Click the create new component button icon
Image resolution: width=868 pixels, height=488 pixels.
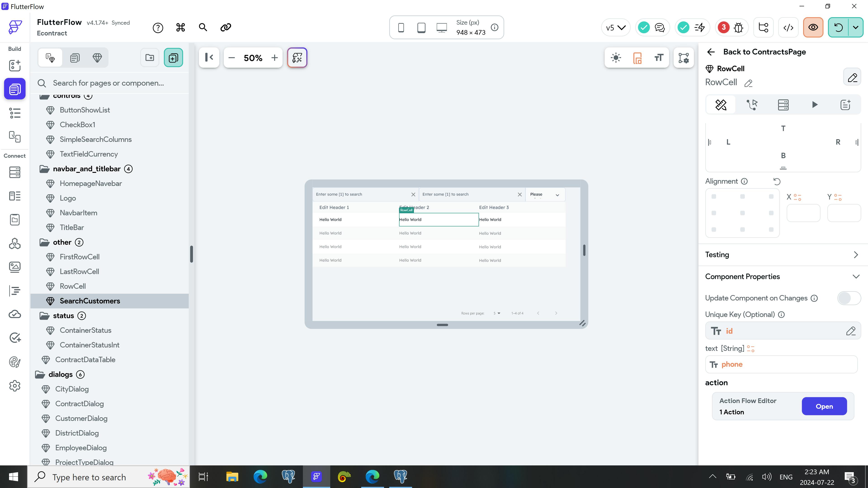(x=173, y=58)
